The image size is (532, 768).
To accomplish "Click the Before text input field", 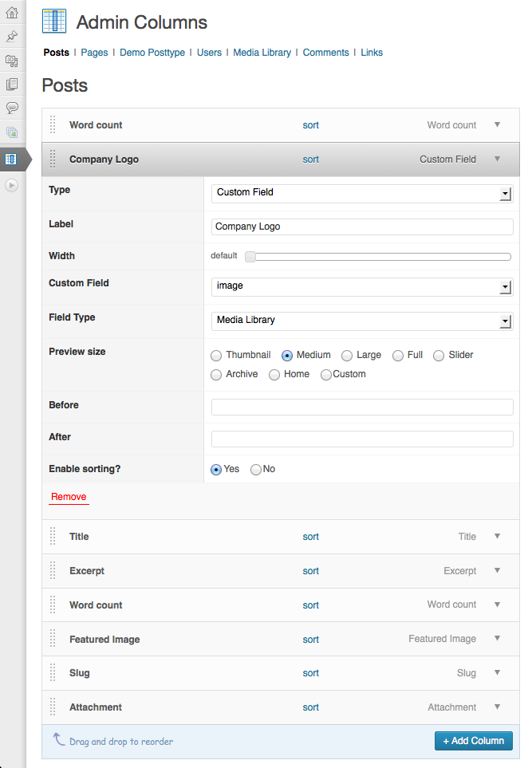I will coord(362,407).
